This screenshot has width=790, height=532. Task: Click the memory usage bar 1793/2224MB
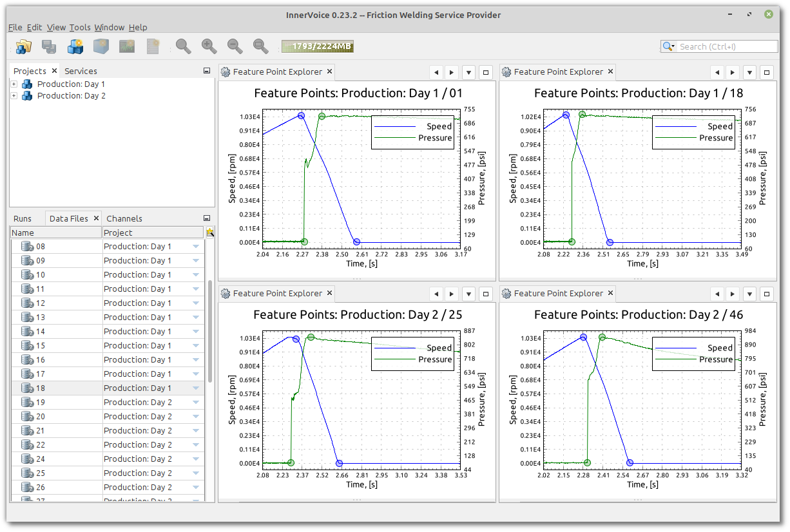tap(317, 46)
